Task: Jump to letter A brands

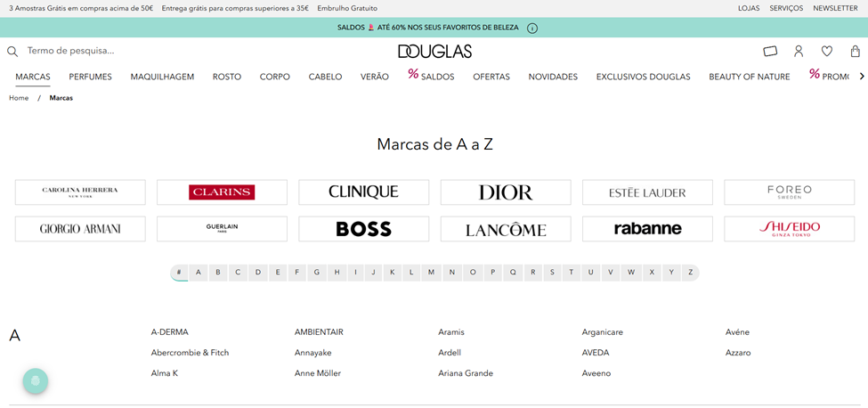Action: tap(199, 273)
